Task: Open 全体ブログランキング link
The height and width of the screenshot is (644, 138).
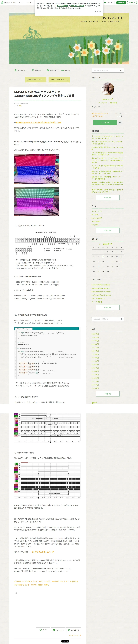Action: 100,113
